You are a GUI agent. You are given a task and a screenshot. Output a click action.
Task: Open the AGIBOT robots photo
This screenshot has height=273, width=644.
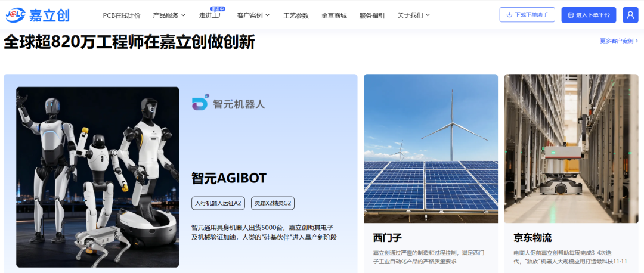click(x=98, y=177)
